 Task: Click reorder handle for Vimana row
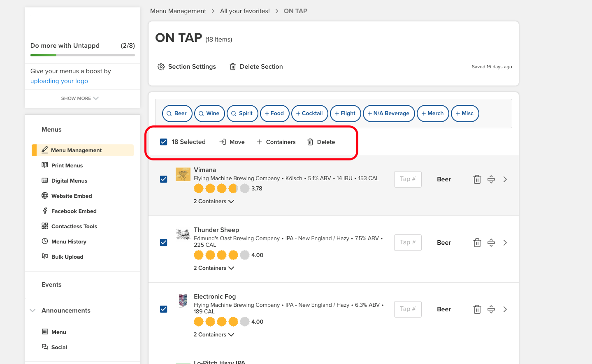(491, 179)
